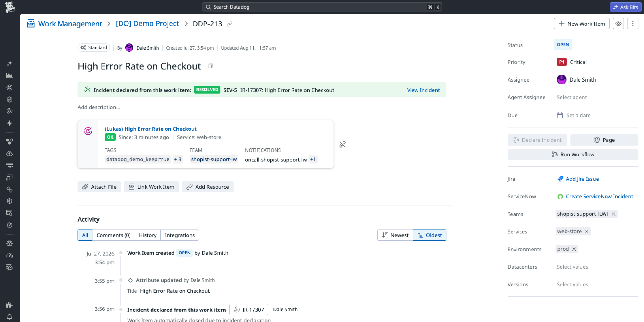Screen dimensions: 644x322
Task: Click the Add Resource button
Action: coord(207,187)
